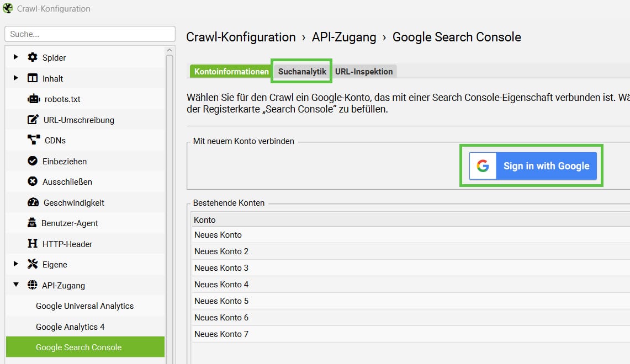Image resolution: width=630 pixels, height=364 pixels.
Task: Select Spider in the sidebar
Action: click(x=54, y=57)
